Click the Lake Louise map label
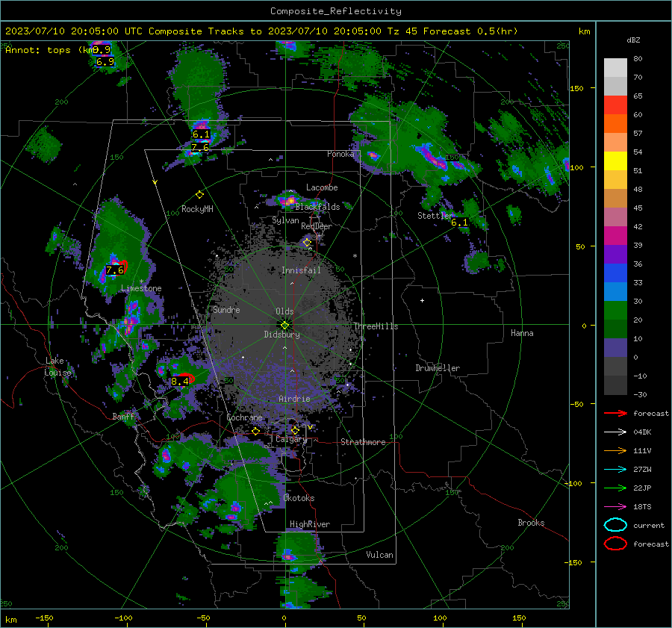Image resolution: width=672 pixels, height=628 pixels. 57,367
